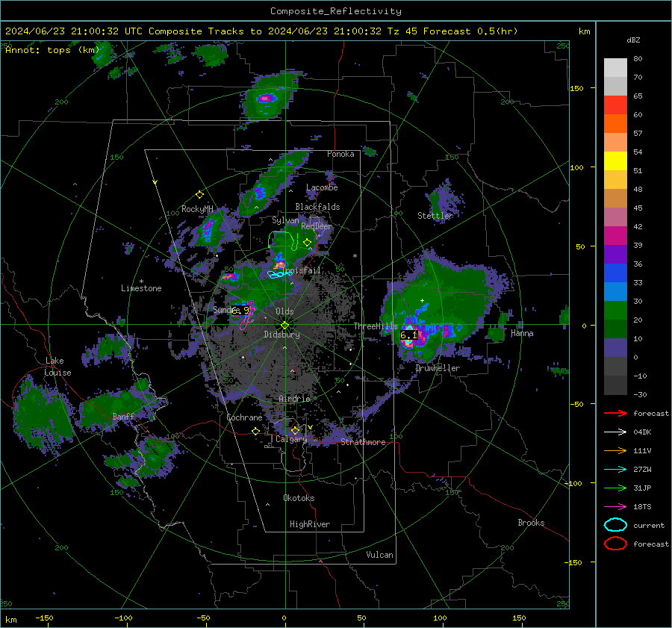Click the light gray 70-80 dBZ swatch
The image size is (672, 628).
pos(615,67)
